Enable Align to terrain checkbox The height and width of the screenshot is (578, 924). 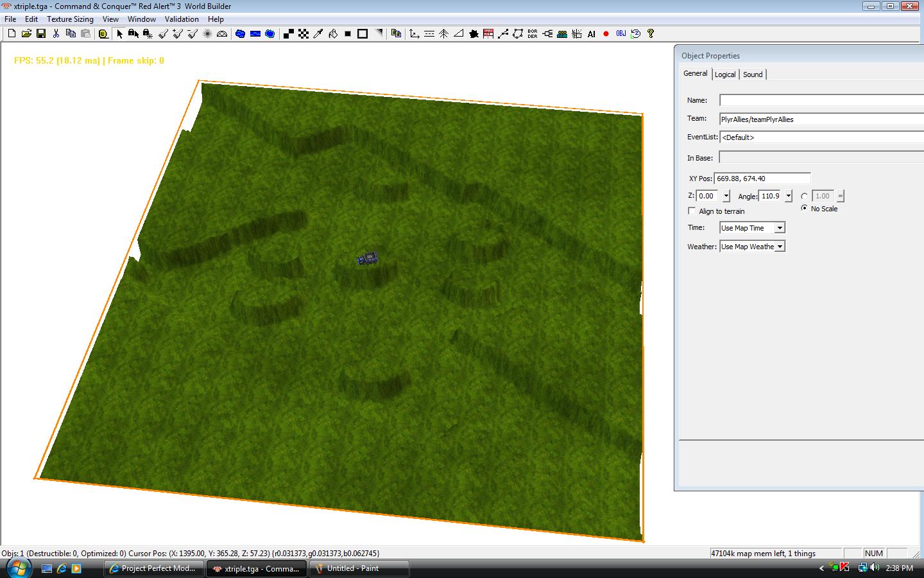692,211
